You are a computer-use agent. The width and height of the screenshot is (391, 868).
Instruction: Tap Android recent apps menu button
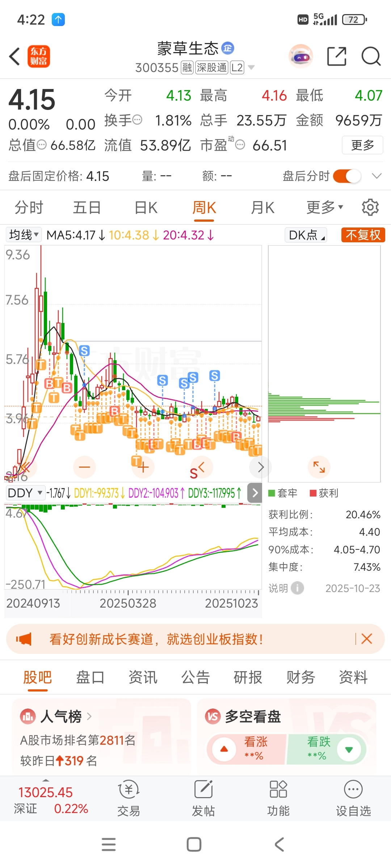click(x=109, y=844)
